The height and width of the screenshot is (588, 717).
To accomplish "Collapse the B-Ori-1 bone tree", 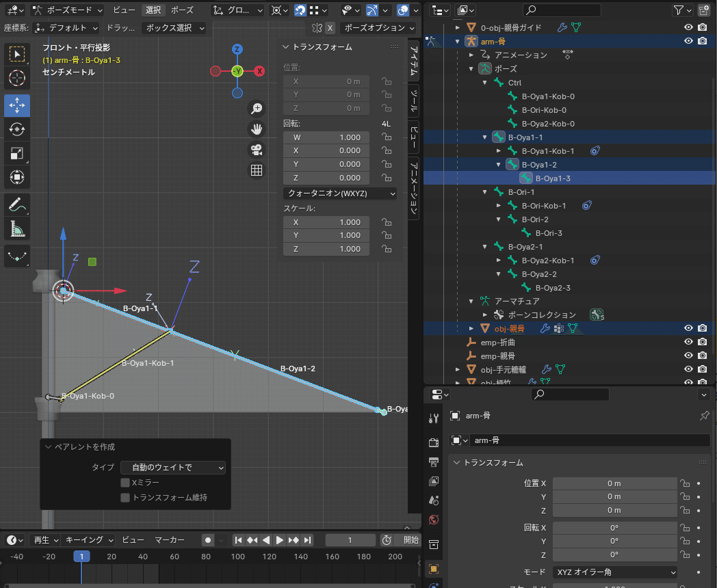I will 486,192.
